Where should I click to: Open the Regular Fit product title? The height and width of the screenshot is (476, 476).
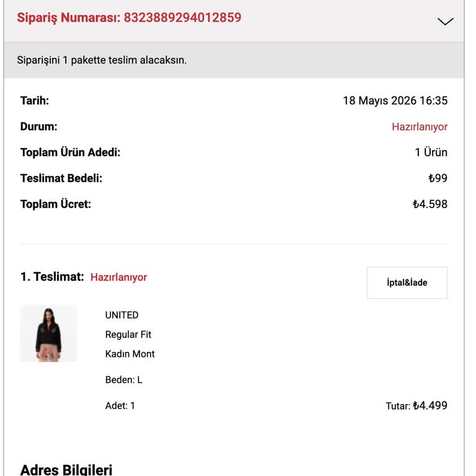[x=128, y=335]
